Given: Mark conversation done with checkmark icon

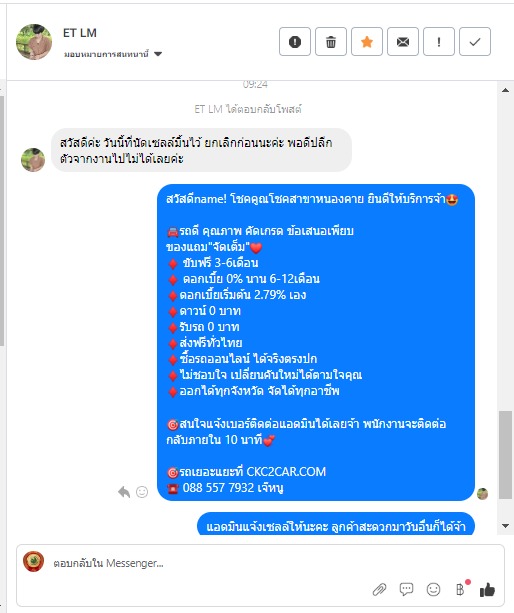Looking at the screenshot, I should click(x=475, y=41).
